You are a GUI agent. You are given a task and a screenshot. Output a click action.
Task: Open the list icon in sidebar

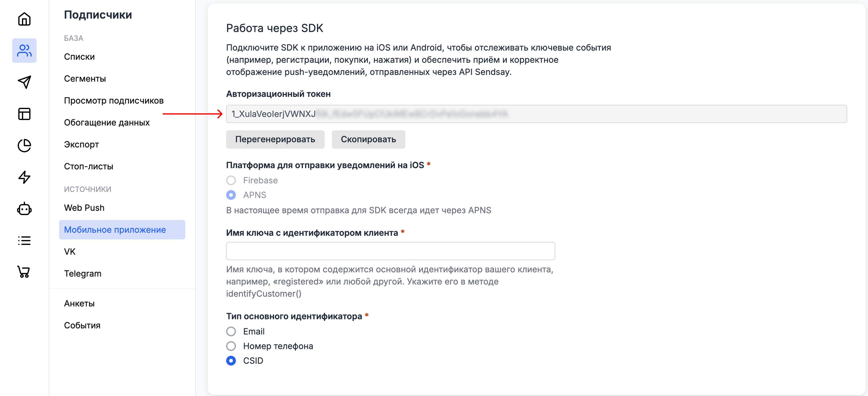(x=24, y=240)
